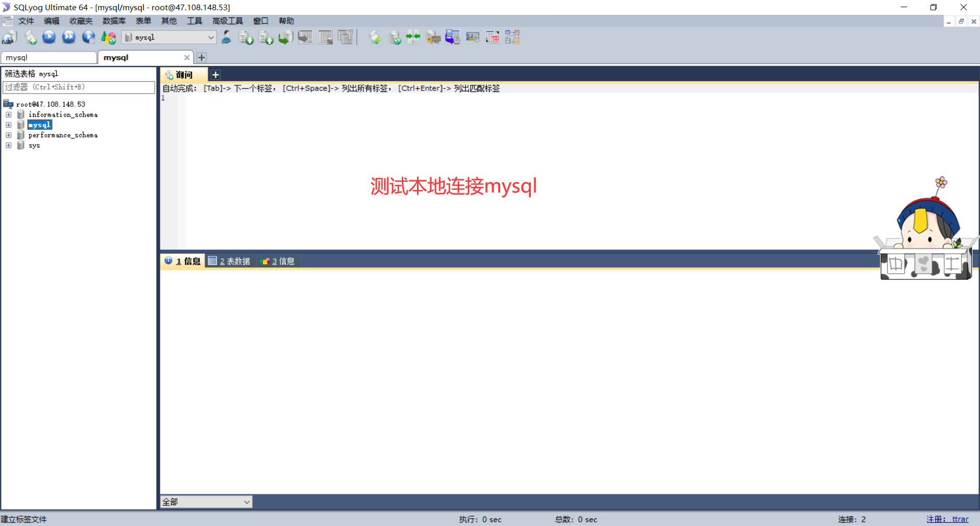
Task: Click the table with calculator icon
Action: click(x=326, y=37)
